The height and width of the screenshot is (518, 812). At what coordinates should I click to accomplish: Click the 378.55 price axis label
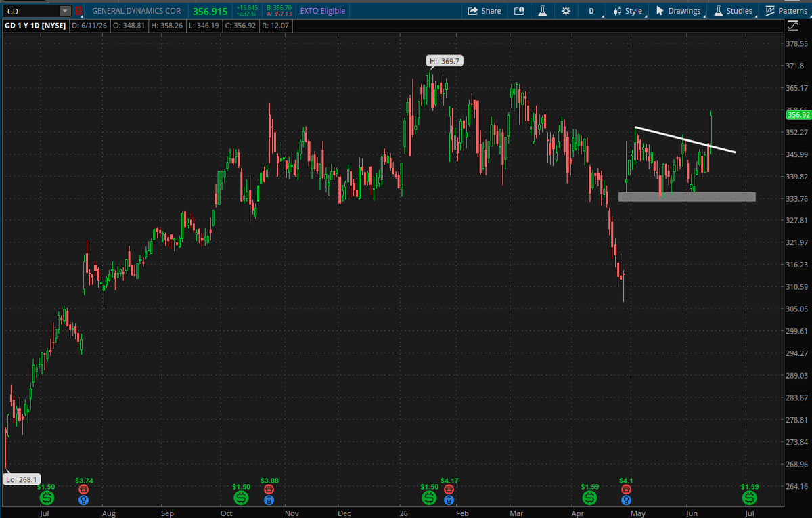(798, 44)
